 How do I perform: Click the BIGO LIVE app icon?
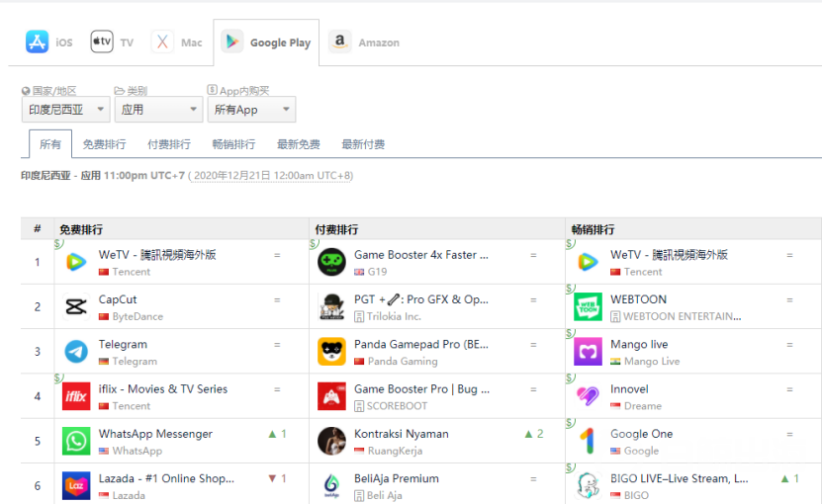pos(589,485)
